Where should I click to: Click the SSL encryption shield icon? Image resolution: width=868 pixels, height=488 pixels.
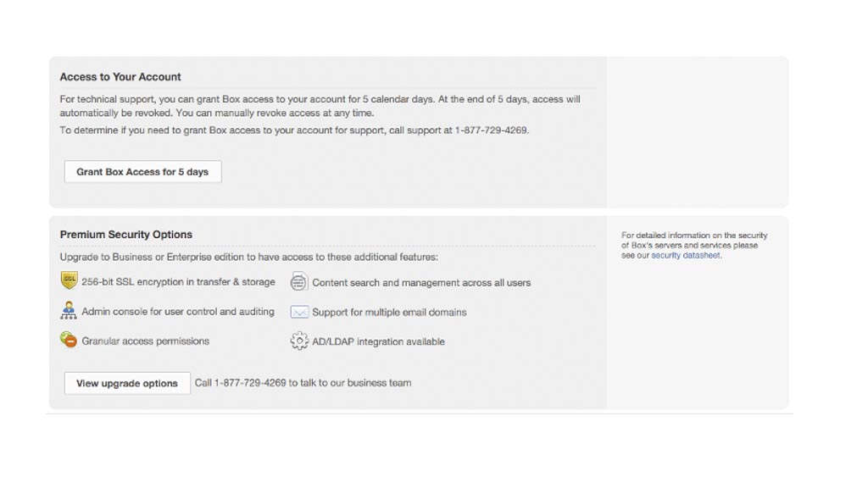point(69,281)
